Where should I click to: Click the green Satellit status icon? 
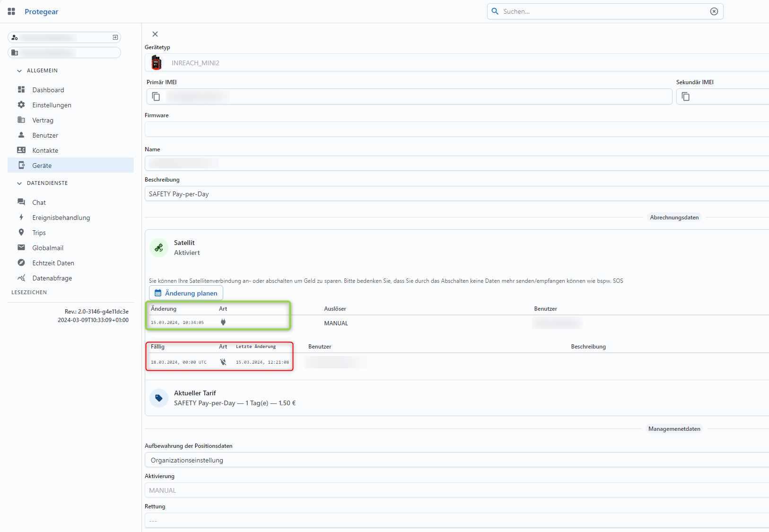tap(159, 248)
